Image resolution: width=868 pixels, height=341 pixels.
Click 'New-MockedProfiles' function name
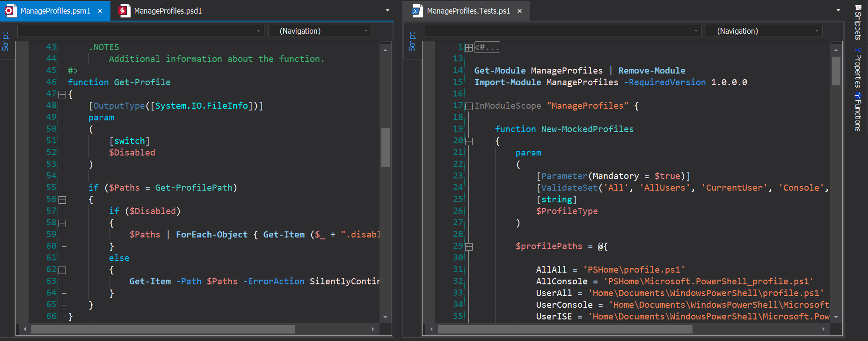pos(587,129)
